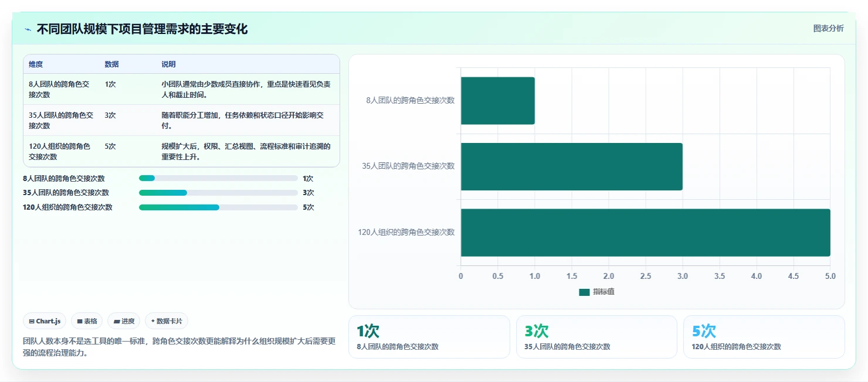Open the 1次 data card
Screen dimensions: 868x382
429,337
